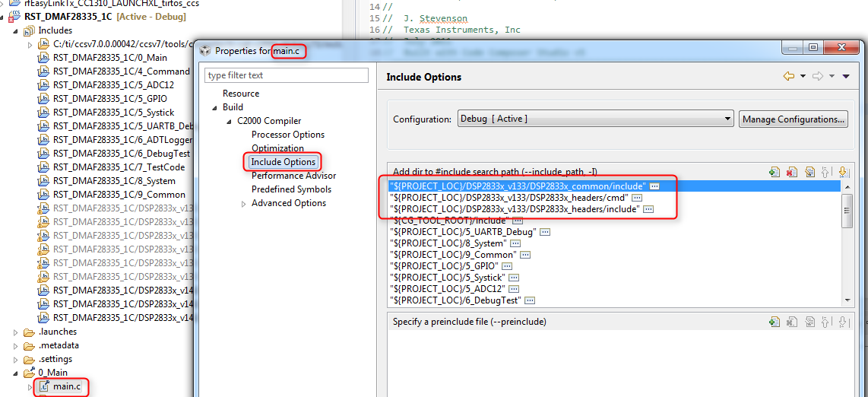Viewport: 868px width, 397px height.
Task: Click the include path list scrollbar thumb
Action: (x=846, y=211)
